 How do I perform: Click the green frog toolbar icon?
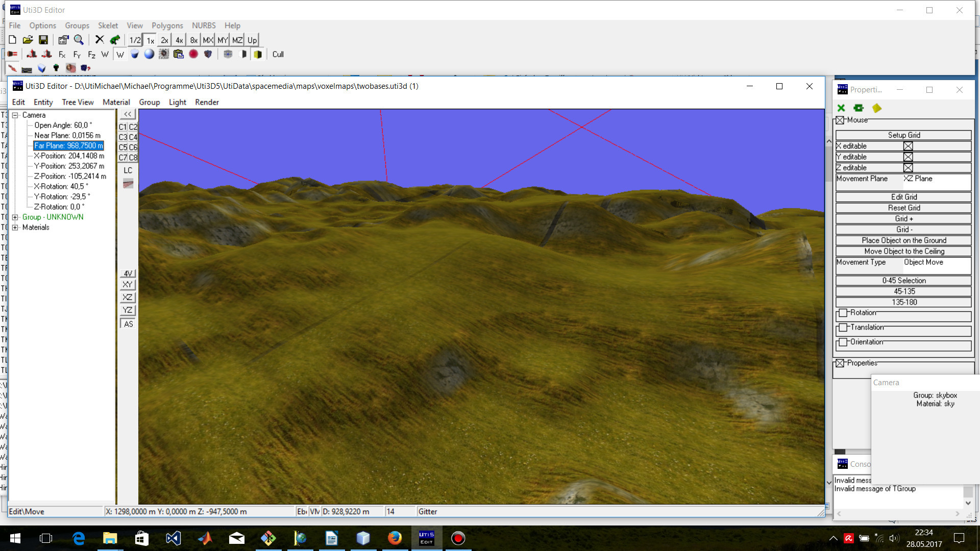(x=115, y=40)
